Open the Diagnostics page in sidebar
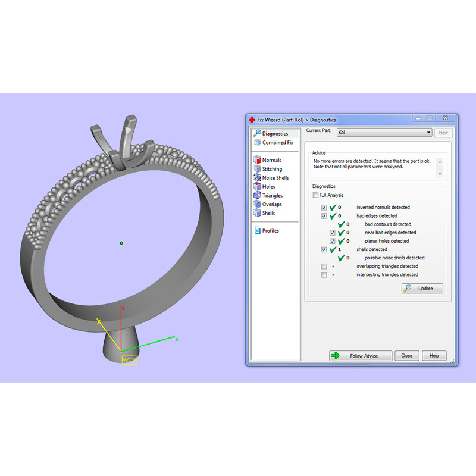 point(274,134)
